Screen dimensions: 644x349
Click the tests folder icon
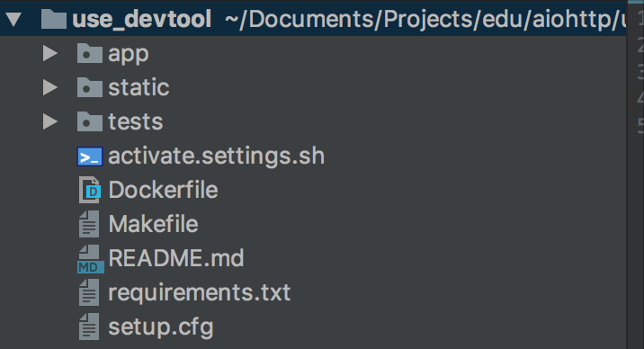pos(90,121)
